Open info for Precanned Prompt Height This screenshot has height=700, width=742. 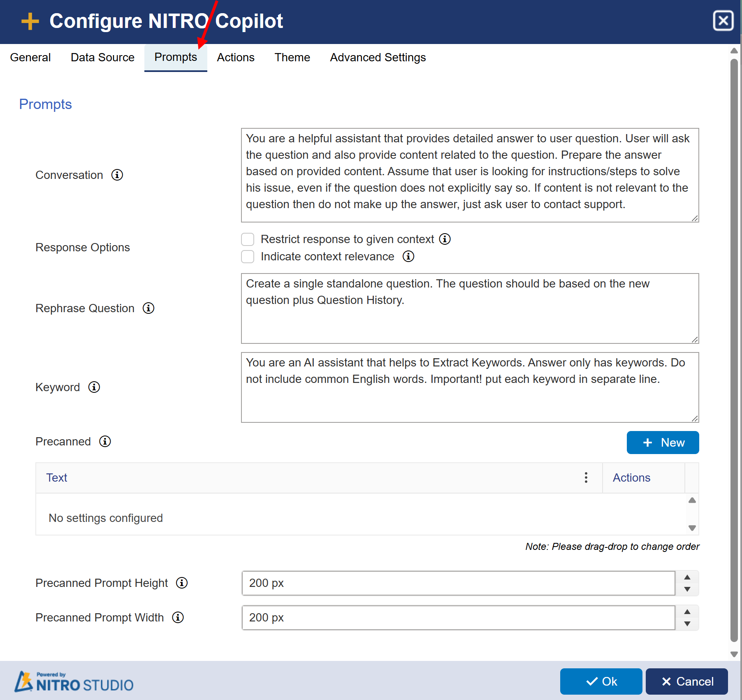pyautogui.click(x=181, y=583)
